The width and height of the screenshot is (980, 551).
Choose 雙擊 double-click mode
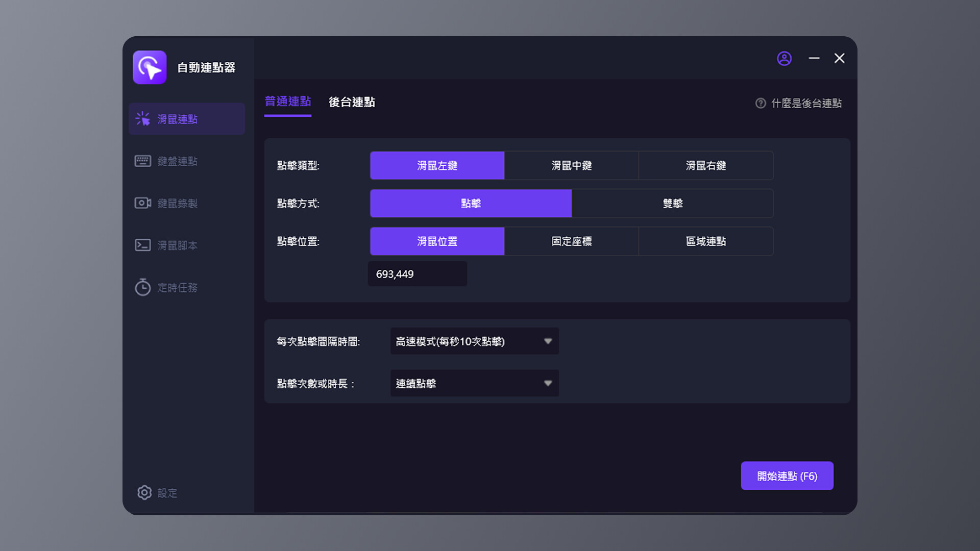click(672, 204)
